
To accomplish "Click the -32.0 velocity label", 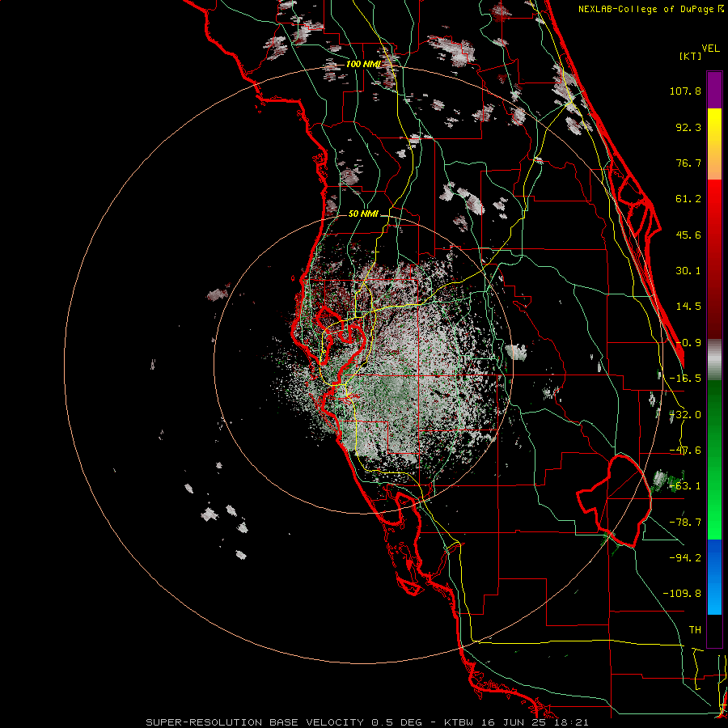I will click(685, 415).
